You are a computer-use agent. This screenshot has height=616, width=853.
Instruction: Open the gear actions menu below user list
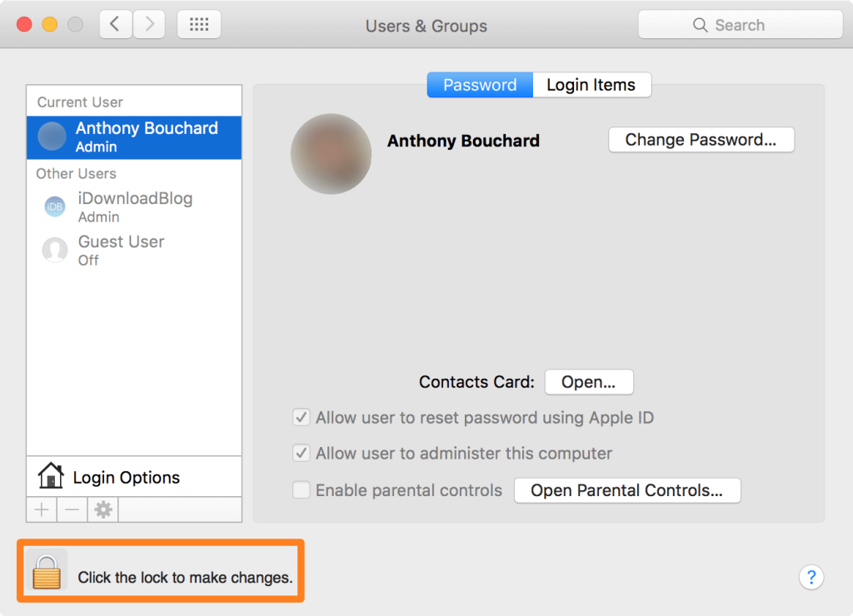coord(103,509)
